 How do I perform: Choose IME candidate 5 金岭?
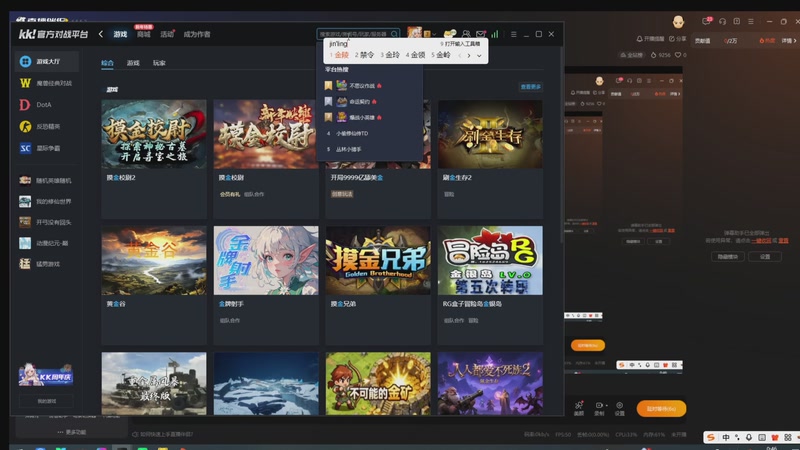point(441,55)
